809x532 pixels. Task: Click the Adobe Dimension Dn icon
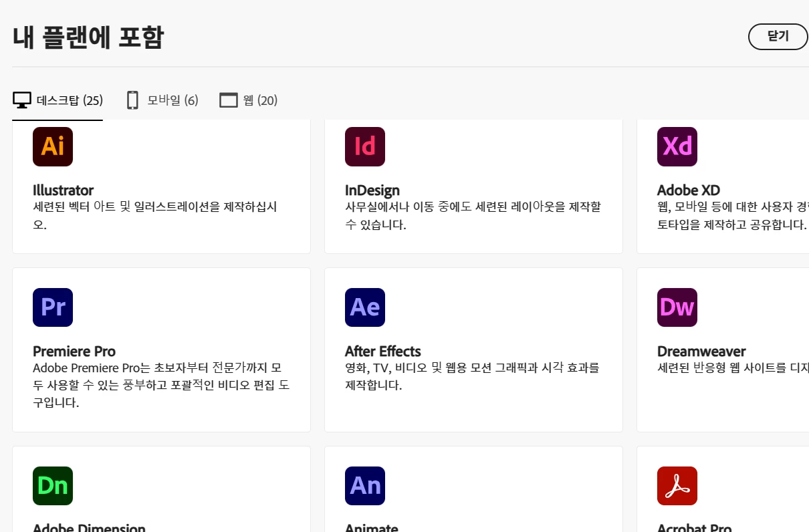tap(53, 486)
